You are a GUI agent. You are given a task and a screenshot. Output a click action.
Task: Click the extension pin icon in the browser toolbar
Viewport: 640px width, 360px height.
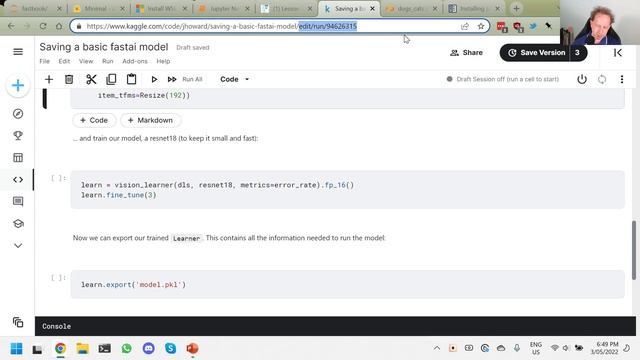click(x=549, y=26)
